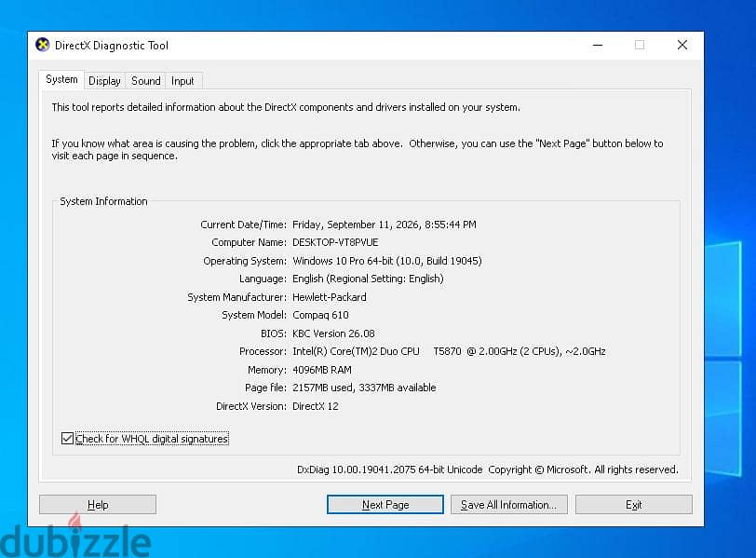The height and width of the screenshot is (558, 756).
Task: Click the '2157MB used, 3337MB available' value
Action: click(x=364, y=388)
